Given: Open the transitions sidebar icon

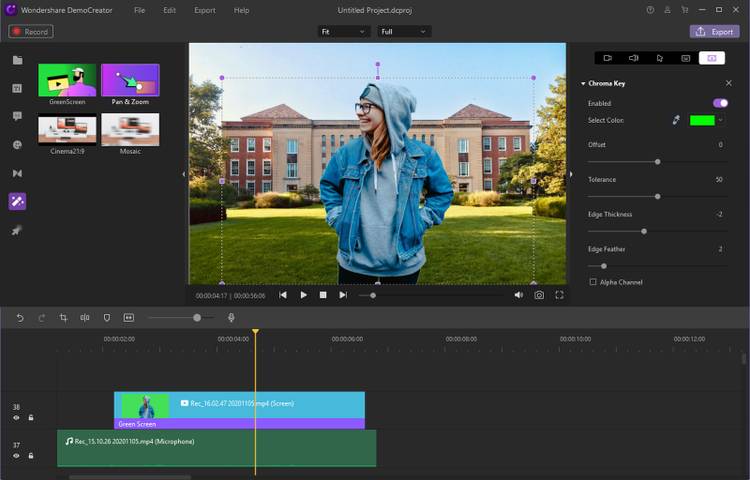Looking at the screenshot, I should click(17, 173).
